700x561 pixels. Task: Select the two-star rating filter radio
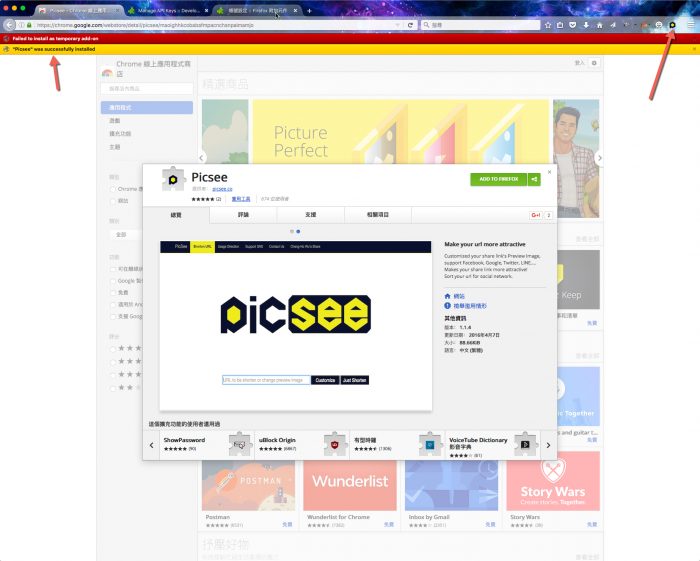[x=113, y=388]
